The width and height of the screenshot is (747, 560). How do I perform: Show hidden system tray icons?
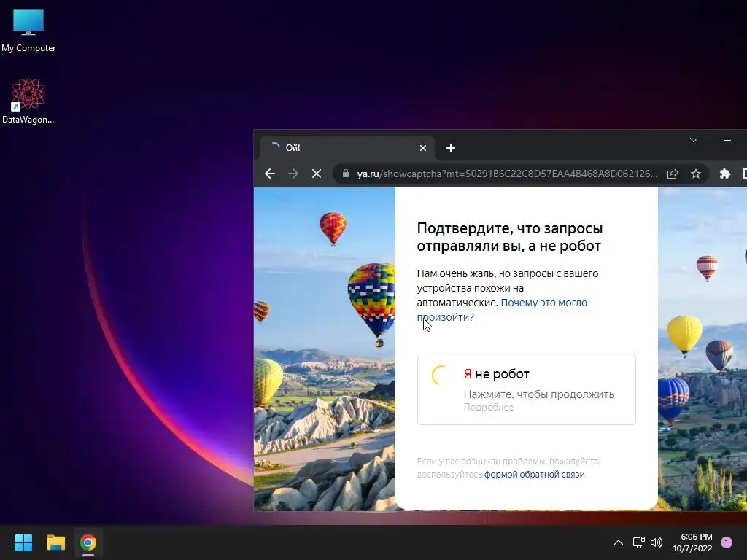tap(619, 542)
